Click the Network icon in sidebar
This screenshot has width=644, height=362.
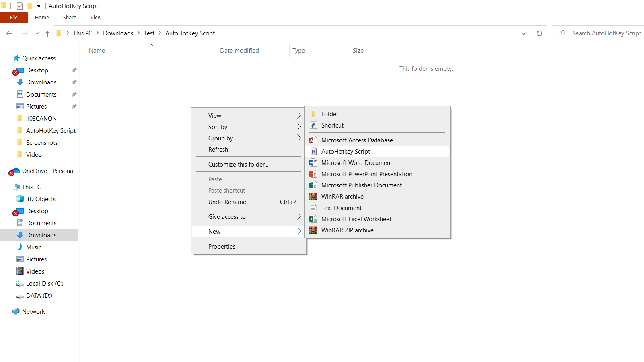pos(16,311)
